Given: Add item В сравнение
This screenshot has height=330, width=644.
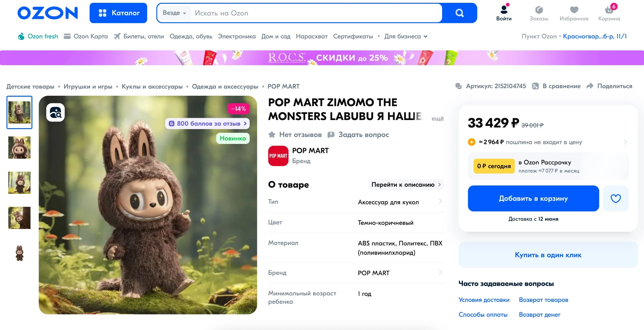Looking at the screenshot, I should point(556,86).
